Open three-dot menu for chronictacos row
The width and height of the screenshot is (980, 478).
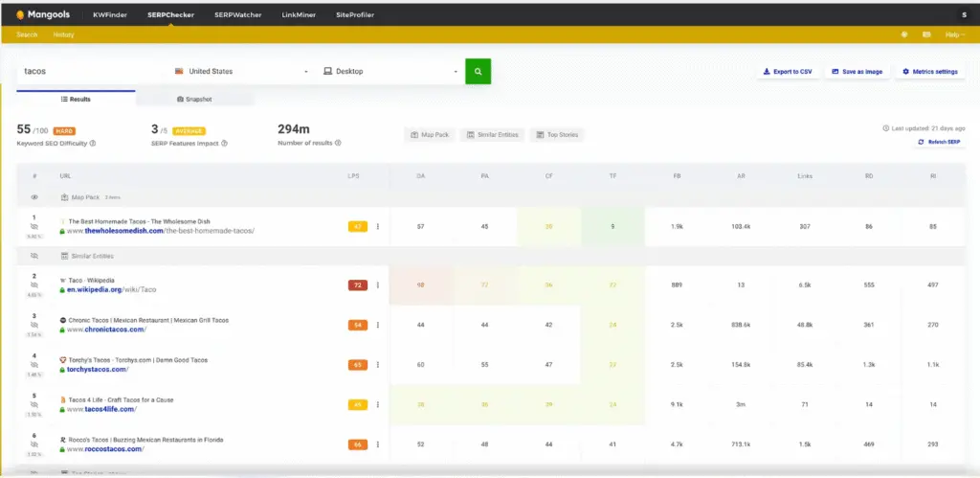(x=377, y=325)
